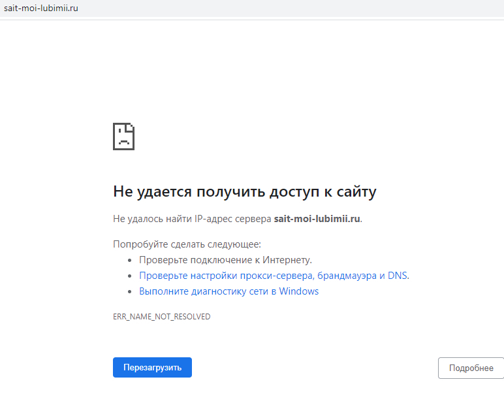This screenshot has width=504, height=420.
Task: Open the proxy, firewall and DNS settings link
Action: click(x=273, y=276)
